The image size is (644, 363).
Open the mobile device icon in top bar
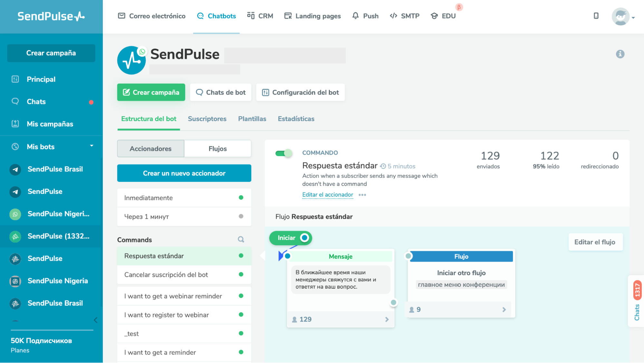[596, 16]
